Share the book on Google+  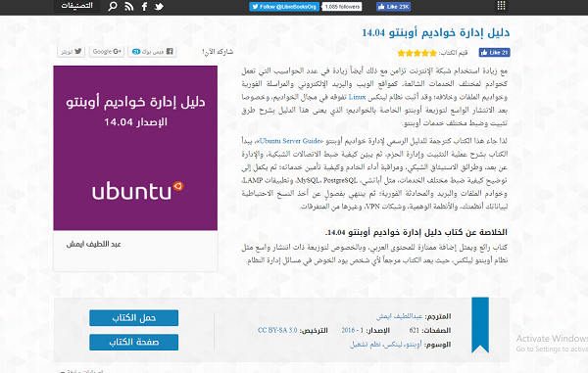(x=107, y=51)
